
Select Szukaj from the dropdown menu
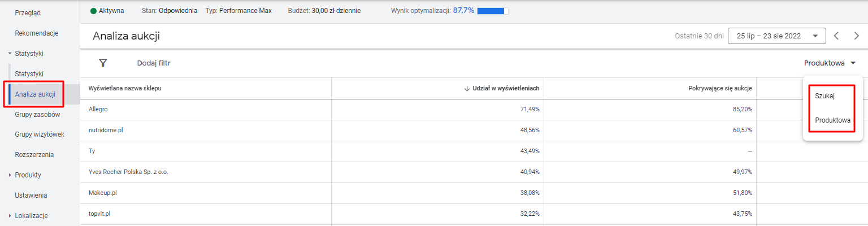click(825, 96)
